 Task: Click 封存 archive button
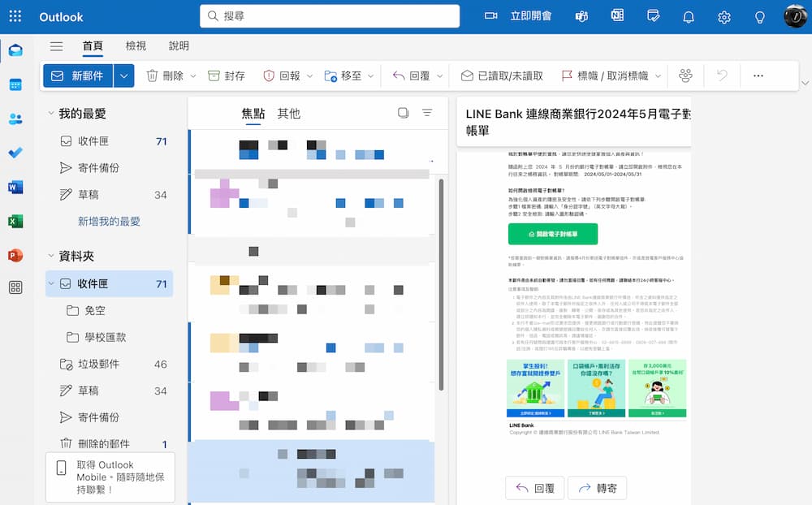pos(227,76)
